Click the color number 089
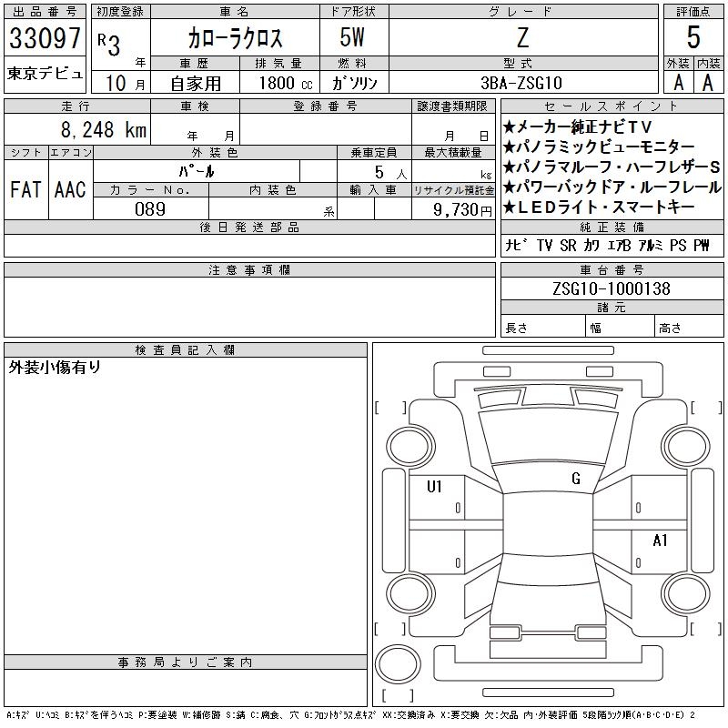Viewport: 728px width, 728px height. pos(150,209)
